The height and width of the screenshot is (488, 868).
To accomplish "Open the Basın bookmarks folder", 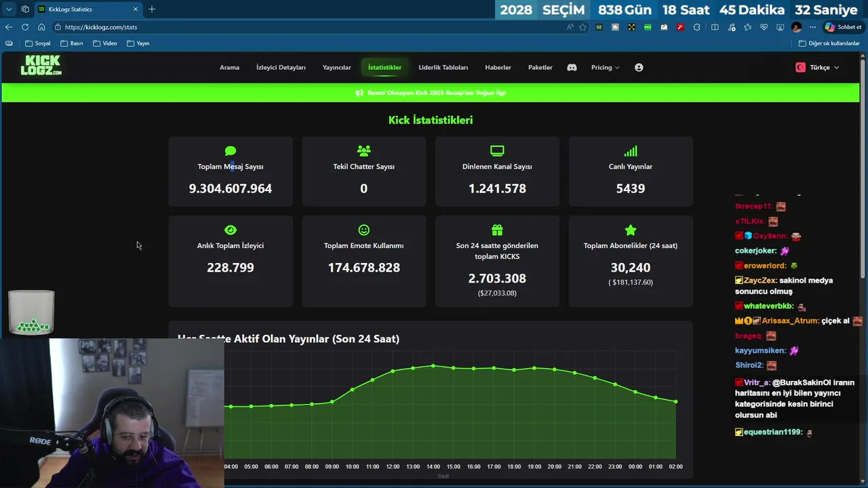I will [x=72, y=43].
